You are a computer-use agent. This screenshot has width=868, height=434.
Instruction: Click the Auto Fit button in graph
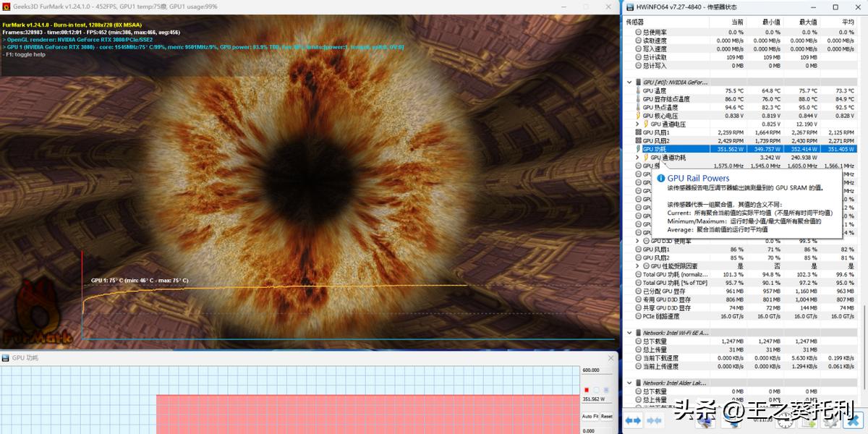pyautogui.click(x=590, y=416)
